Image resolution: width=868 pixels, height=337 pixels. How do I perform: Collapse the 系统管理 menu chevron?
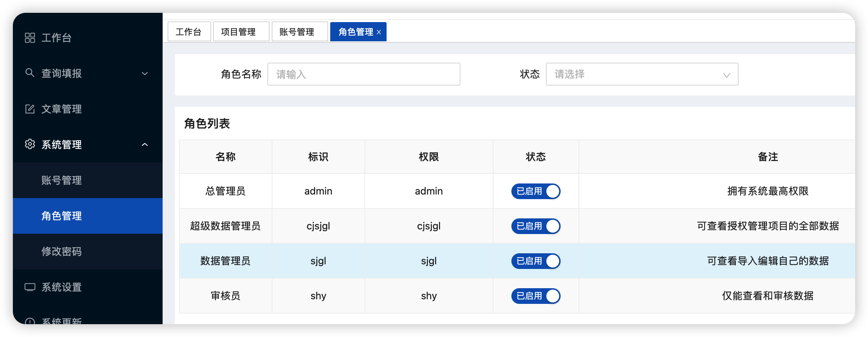[x=145, y=145]
